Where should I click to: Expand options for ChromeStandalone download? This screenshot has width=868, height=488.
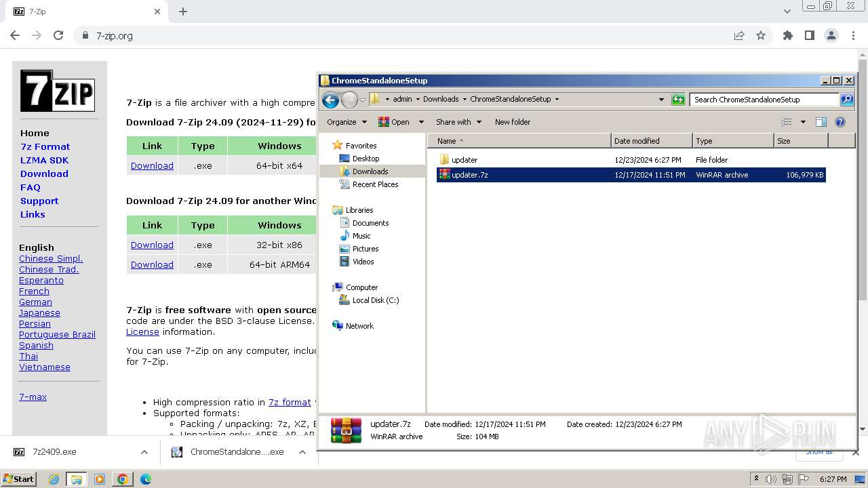point(302,452)
